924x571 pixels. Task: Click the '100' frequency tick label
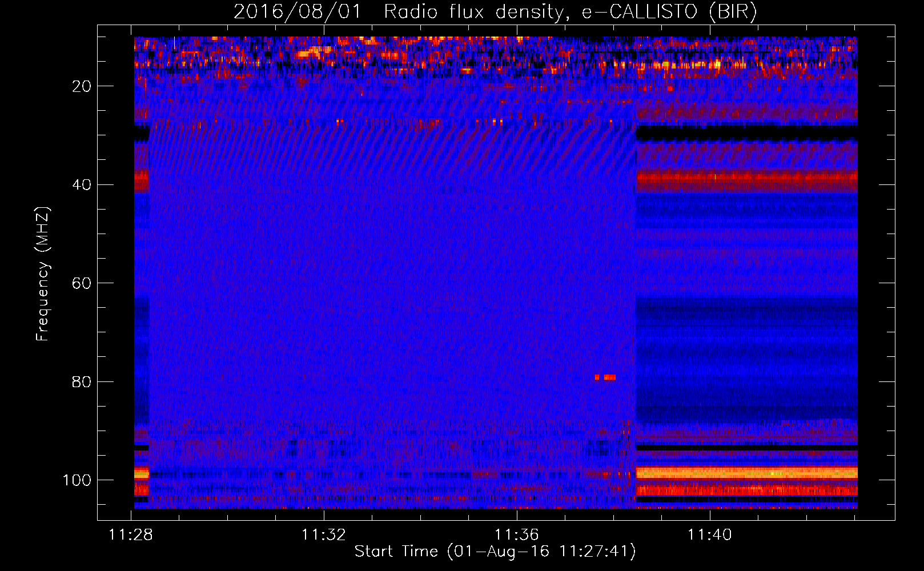[77, 480]
